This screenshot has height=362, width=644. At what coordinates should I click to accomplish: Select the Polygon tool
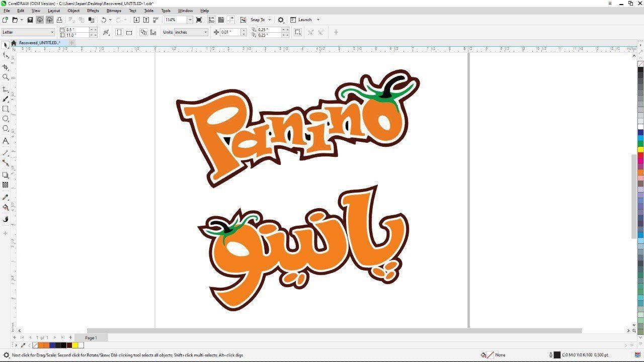pos(6,129)
